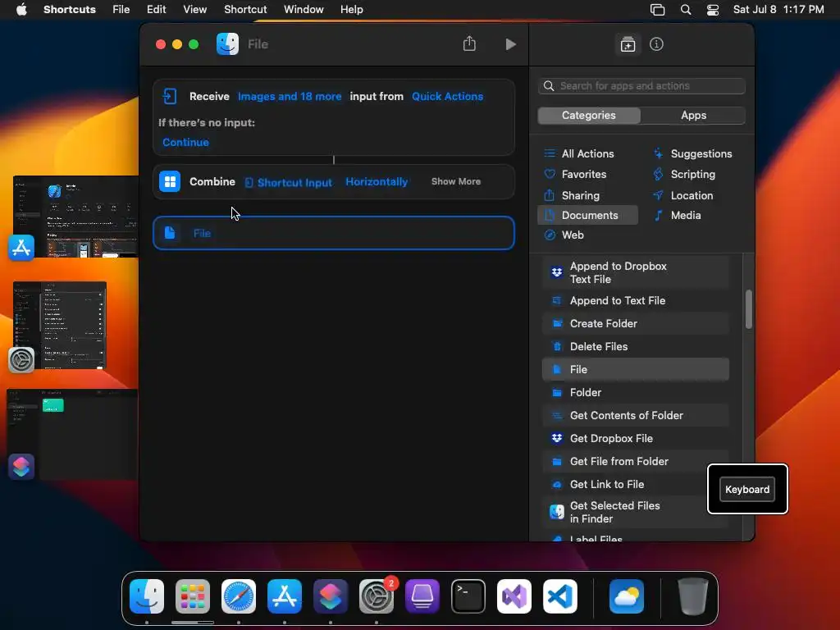Choose the Delete Files action
Image resolution: width=840 pixels, height=630 pixels.
pos(636,347)
